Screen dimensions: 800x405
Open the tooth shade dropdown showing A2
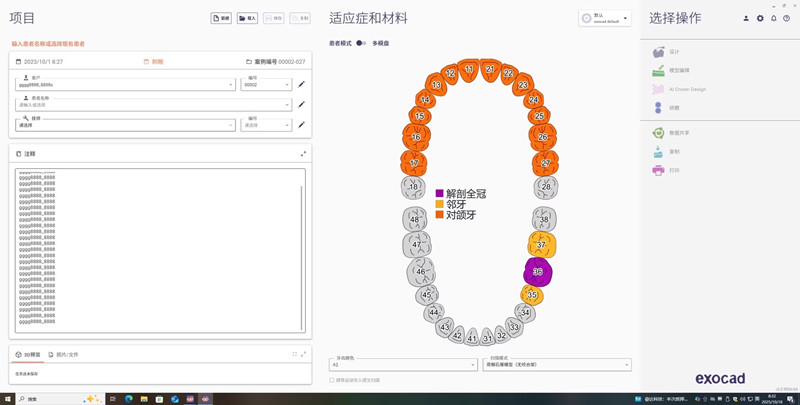click(x=404, y=364)
